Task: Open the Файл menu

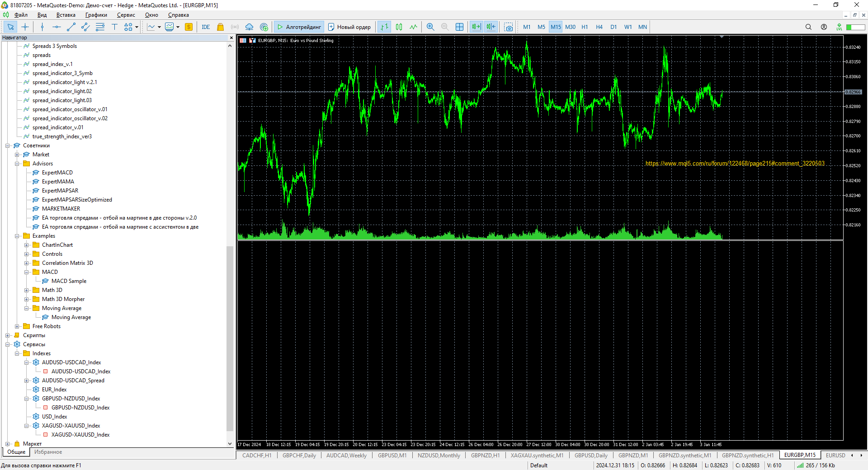Action: click(x=21, y=15)
